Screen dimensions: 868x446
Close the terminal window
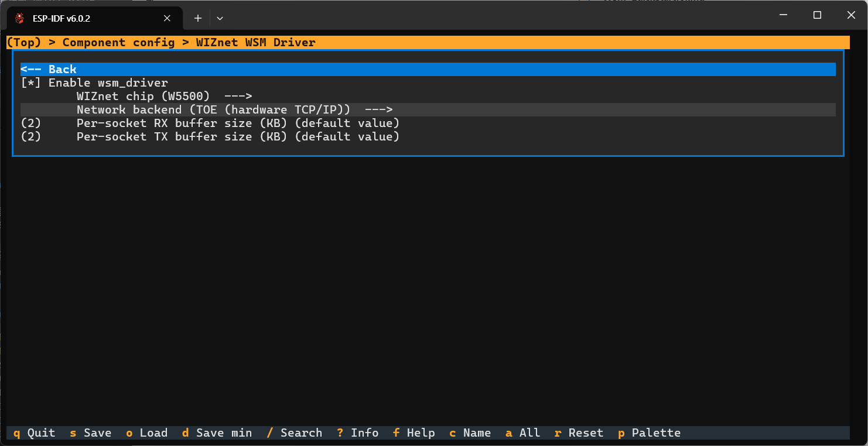coord(851,15)
